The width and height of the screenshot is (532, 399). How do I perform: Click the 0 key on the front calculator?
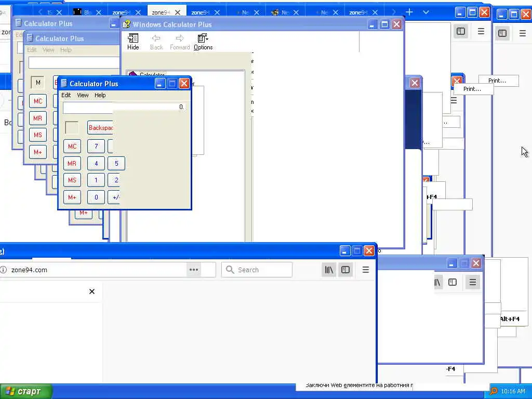tap(96, 197)
